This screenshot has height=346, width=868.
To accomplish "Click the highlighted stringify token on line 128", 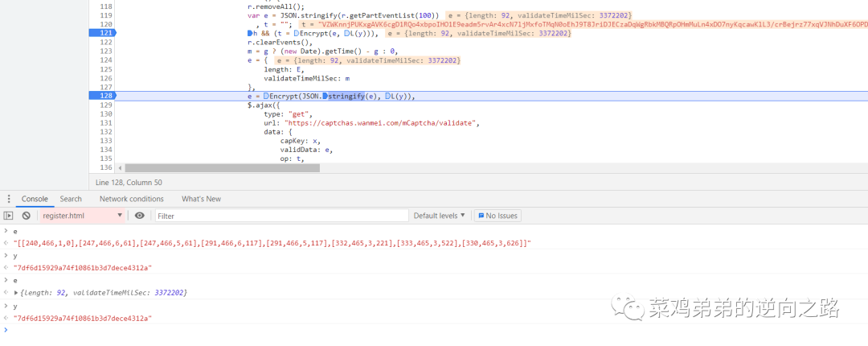I will (x=346, y=97).
